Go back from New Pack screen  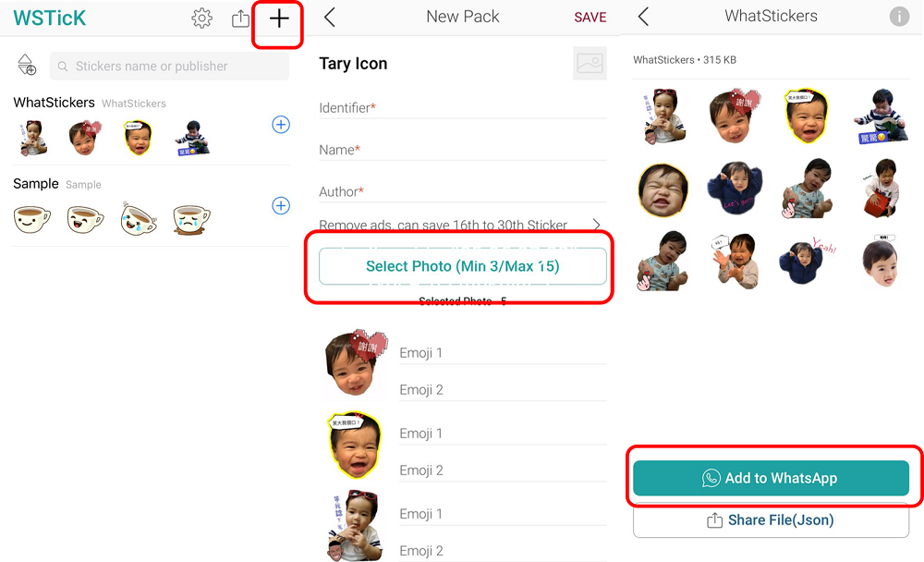click(330, 17)
